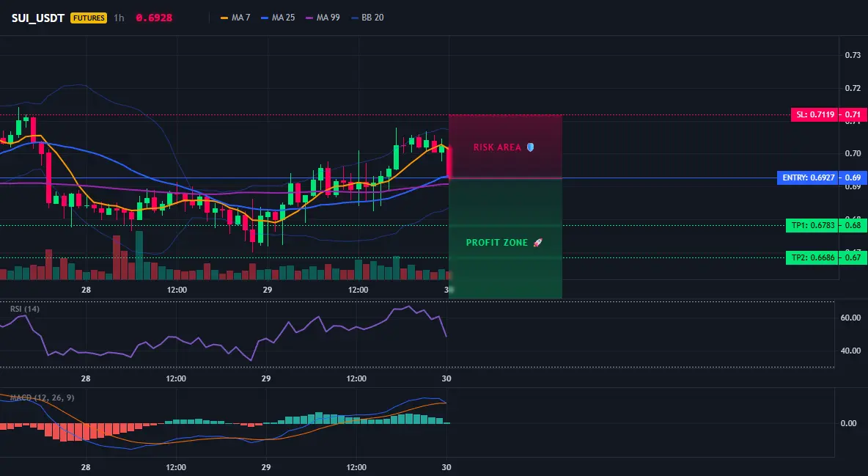Click the RSI 40.00 axis value
The height and width of the screenshot is (476, 868).
(x=851, y=351)
